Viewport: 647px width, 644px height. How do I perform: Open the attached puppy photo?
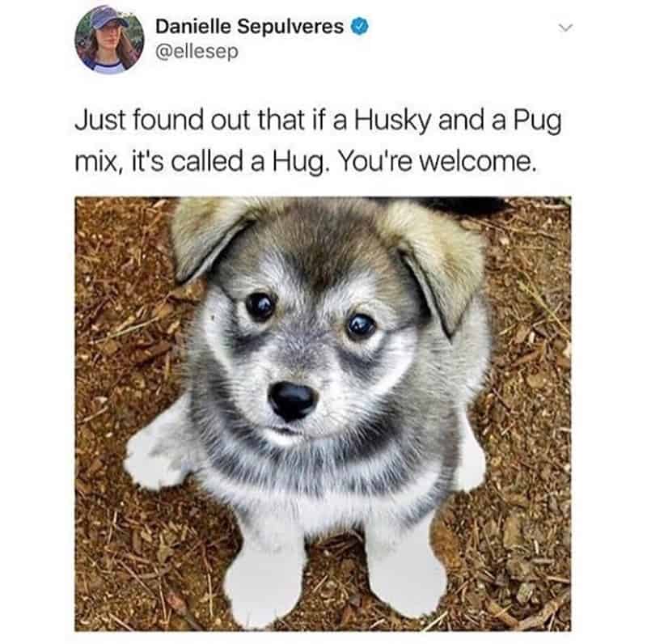click(323, 413)
